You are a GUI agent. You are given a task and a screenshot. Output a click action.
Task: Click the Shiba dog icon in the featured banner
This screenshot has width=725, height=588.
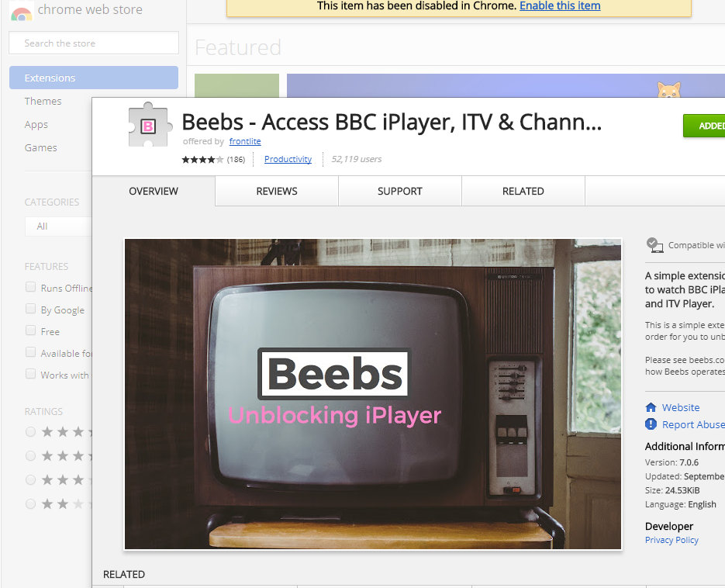tap(669, 90)
